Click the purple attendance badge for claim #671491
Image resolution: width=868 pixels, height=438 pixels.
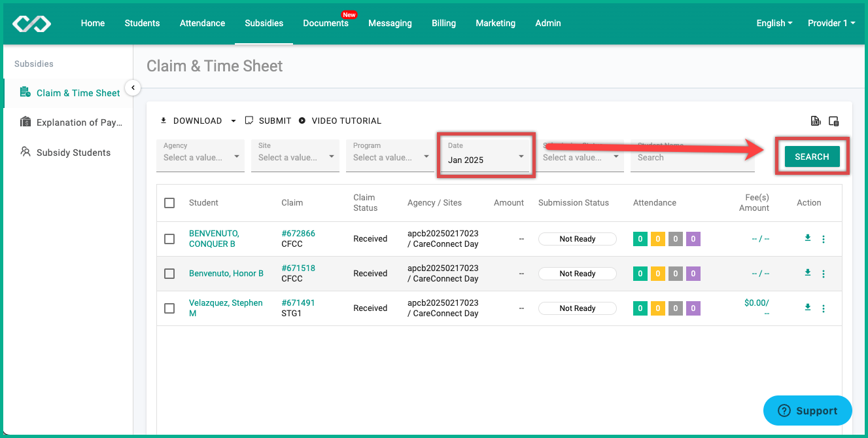[x=693, y=308]
